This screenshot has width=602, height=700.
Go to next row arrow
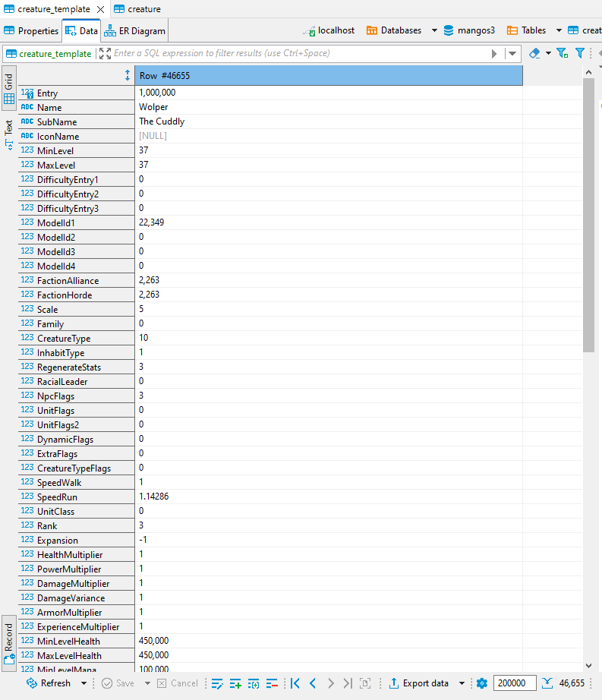[x=331, y=683]
